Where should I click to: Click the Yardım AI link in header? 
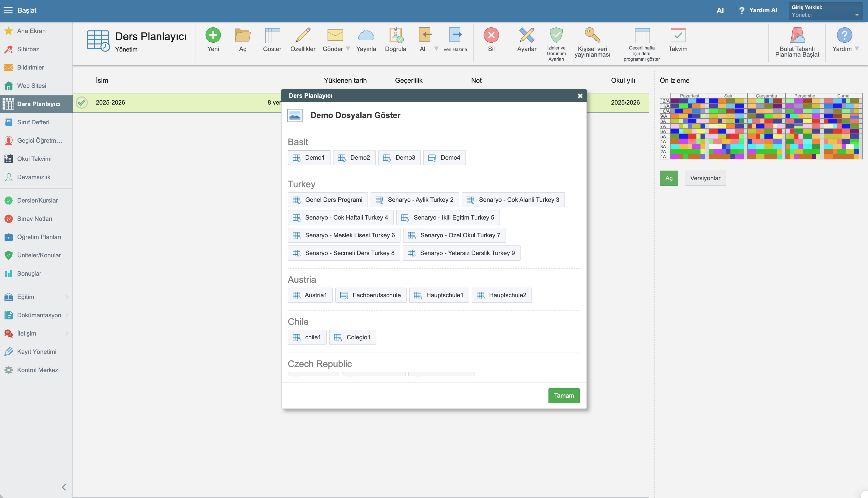(x=758, y=10)
